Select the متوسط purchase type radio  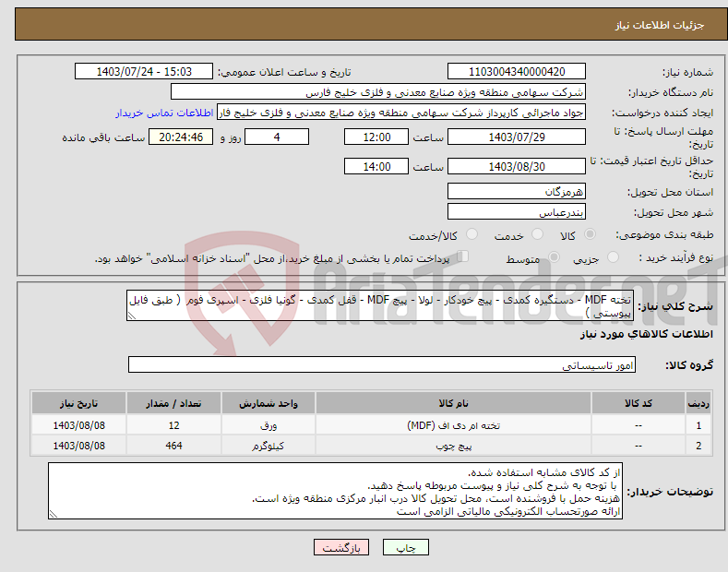pos(554,256)
